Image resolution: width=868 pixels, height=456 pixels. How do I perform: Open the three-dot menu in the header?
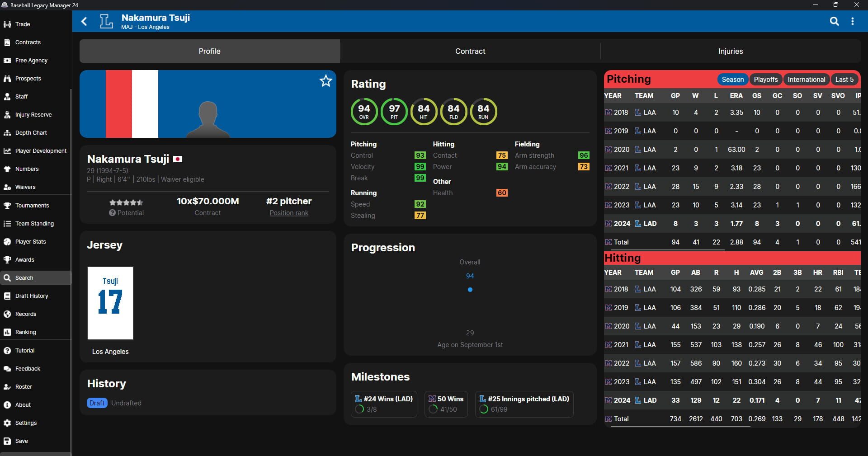(x=853, y=21)
